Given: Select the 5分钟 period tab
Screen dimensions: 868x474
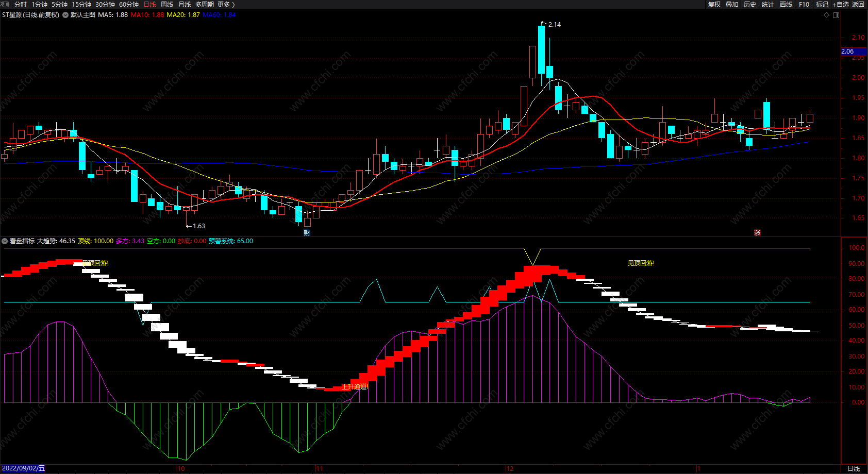Looking at the screenshot, I should point(59,5).
